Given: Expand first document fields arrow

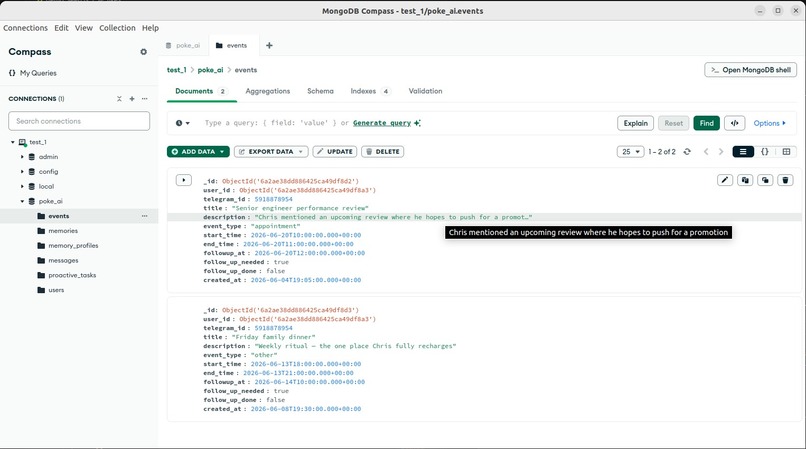Looking at the screenshot, I should [x=184, y=180].
